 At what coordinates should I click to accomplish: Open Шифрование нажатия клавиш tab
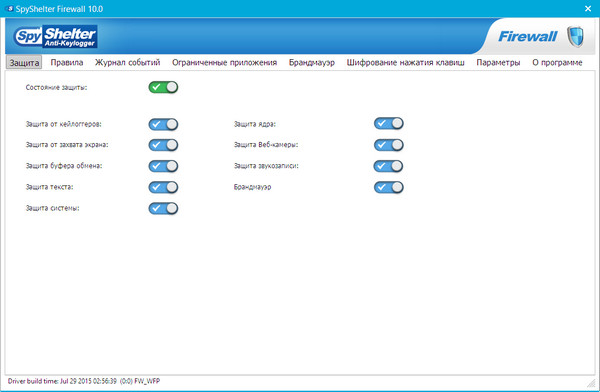(405, 62)
